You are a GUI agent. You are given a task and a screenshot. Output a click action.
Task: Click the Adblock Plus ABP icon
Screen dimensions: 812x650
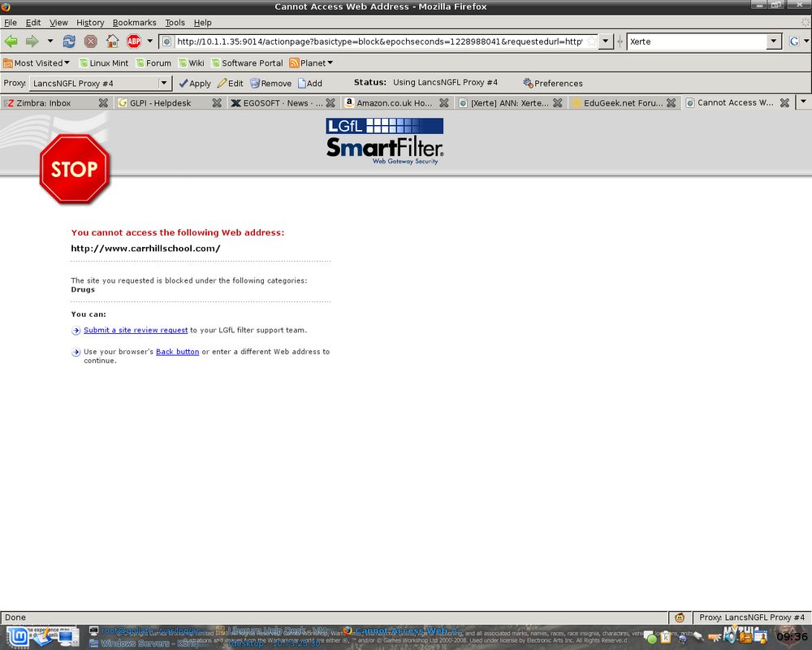click(x=134, y=41)
